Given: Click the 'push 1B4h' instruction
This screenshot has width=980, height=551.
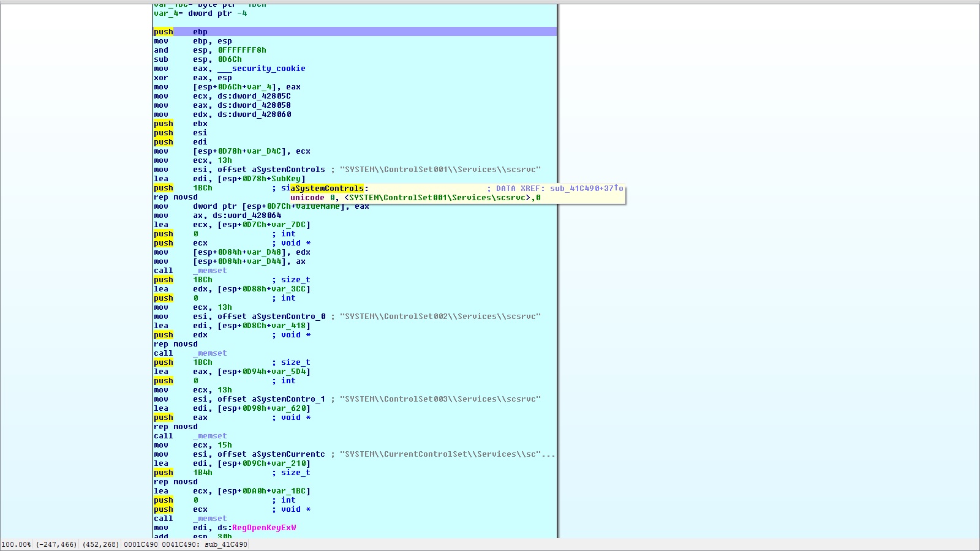Looking at the screenshot, I should pyautogui.click(x=183, y=473).
